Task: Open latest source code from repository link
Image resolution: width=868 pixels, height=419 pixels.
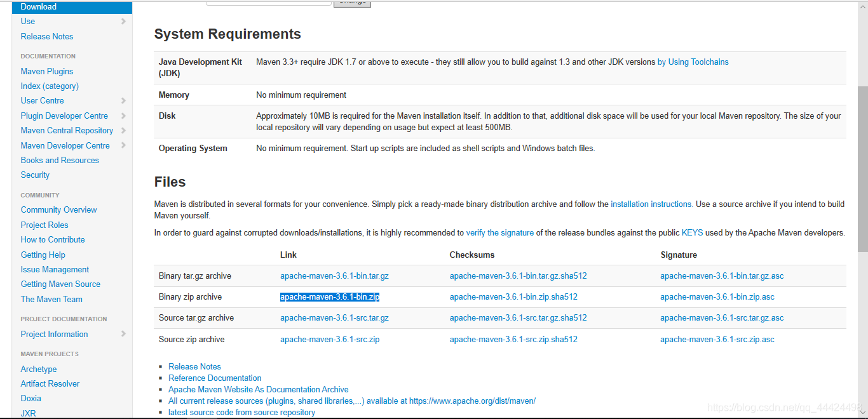Action: [x=241, y=413]
